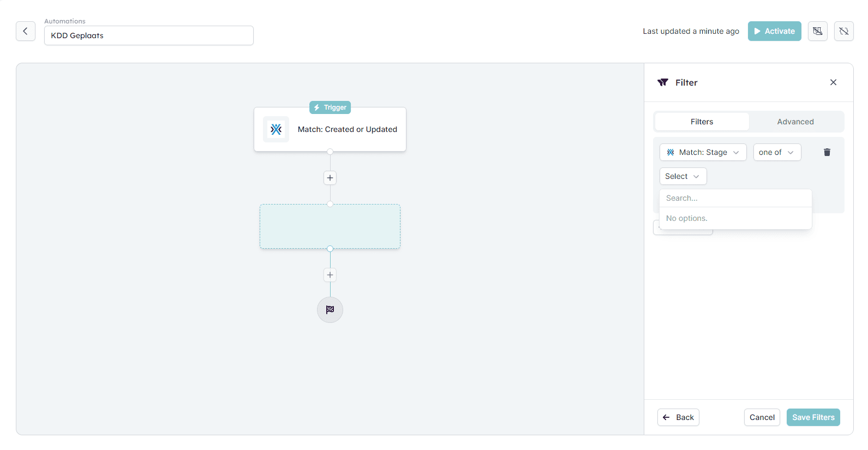Image resolution: width=868 pixels, height=450 pixels.
Task: Select the Match: Created or Updated trigger node
Action: point(330,129)
